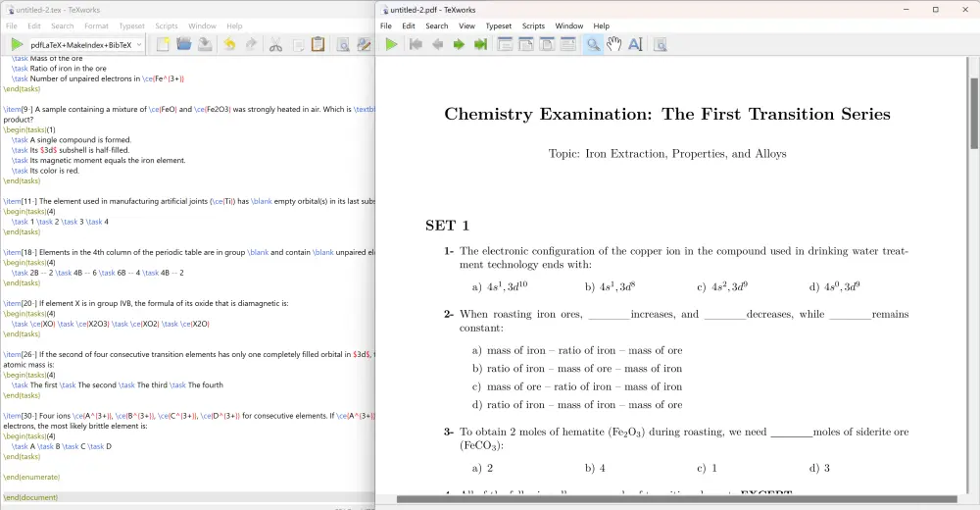The width and height of the screenshot is (980, 510).
Task: Click the green Typeset button in the PDF window
Action: pyautogui.click(x=391, y=44)
